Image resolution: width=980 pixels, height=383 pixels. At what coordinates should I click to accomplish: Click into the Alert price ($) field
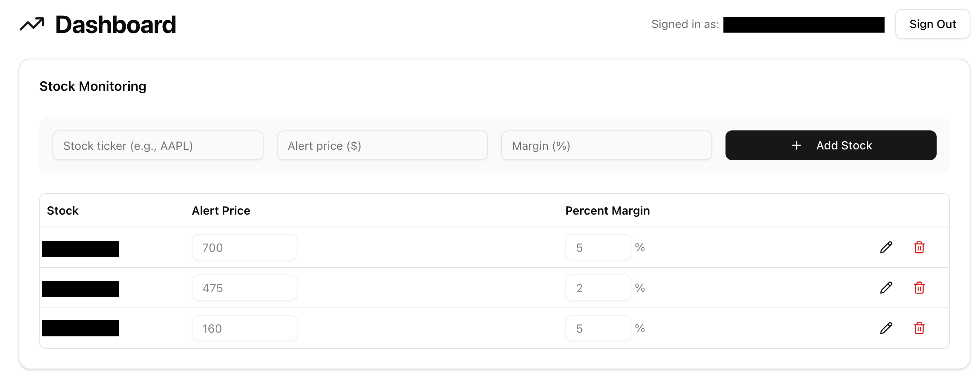pyautogui.click(x=382, y=145)
